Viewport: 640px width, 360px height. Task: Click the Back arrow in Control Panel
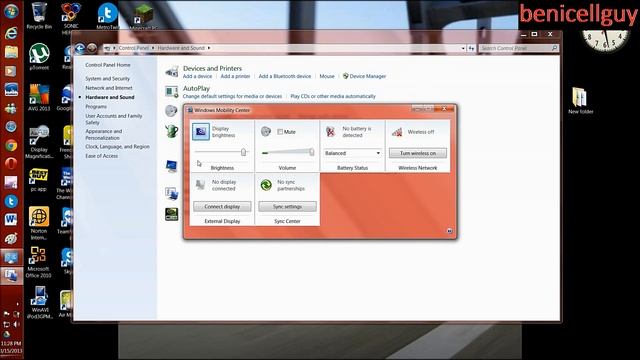pos(80,49)
